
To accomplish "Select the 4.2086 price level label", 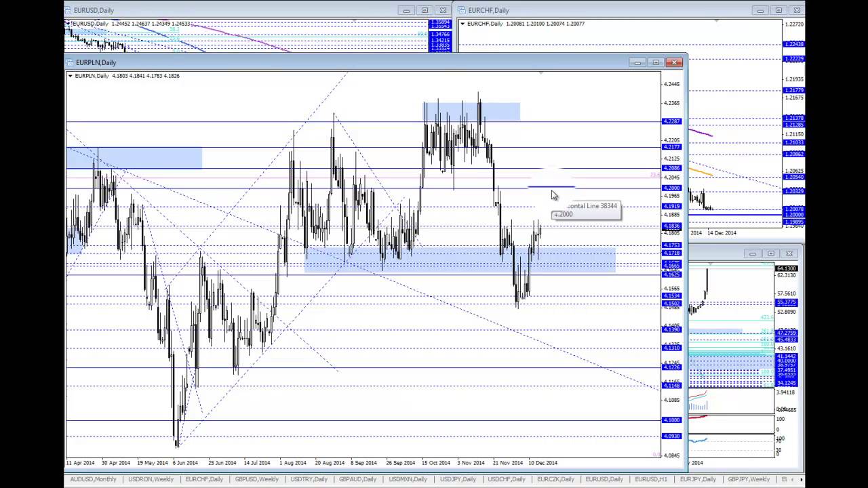I will click(x=671, y=168).
